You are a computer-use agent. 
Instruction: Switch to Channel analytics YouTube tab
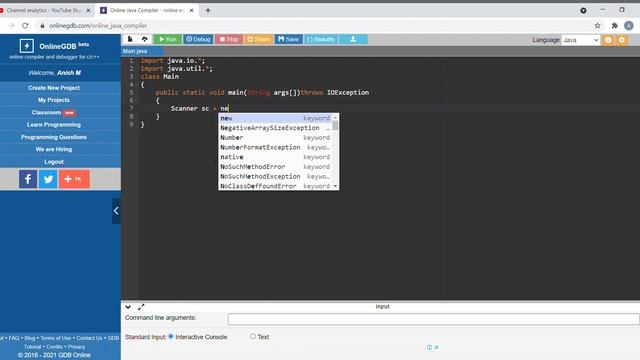coord(44,10)
